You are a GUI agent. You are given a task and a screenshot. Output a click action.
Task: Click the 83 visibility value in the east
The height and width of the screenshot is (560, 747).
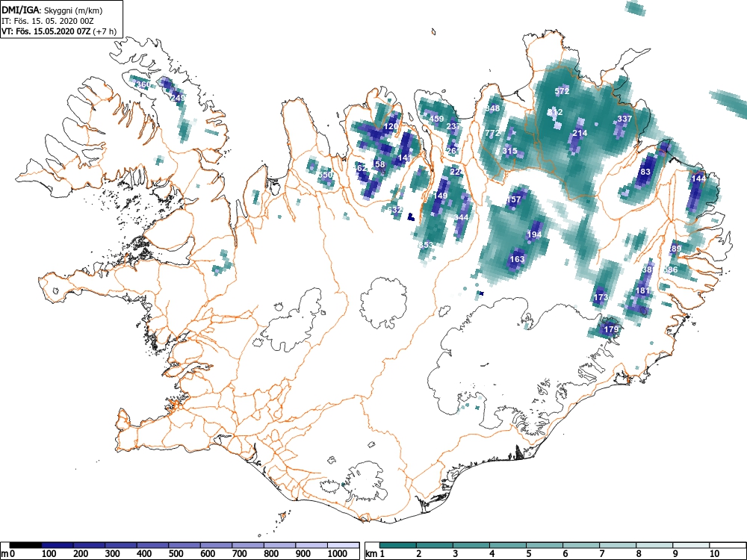645,172
